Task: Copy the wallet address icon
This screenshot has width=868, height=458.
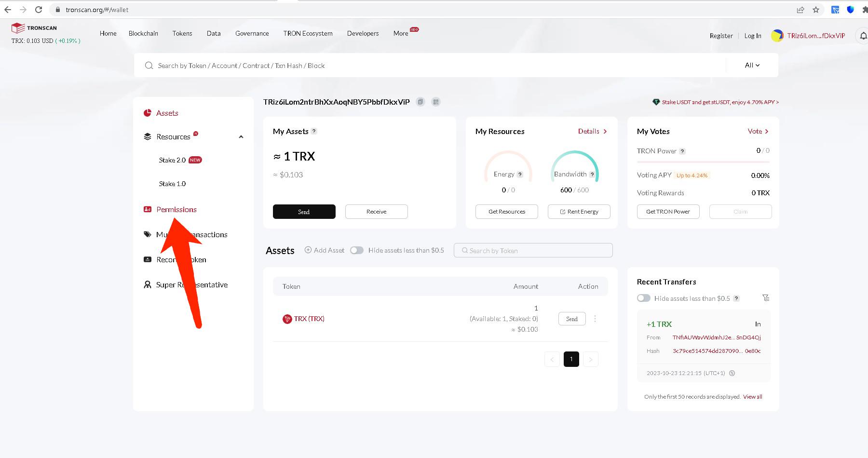Action: [420, 102]
